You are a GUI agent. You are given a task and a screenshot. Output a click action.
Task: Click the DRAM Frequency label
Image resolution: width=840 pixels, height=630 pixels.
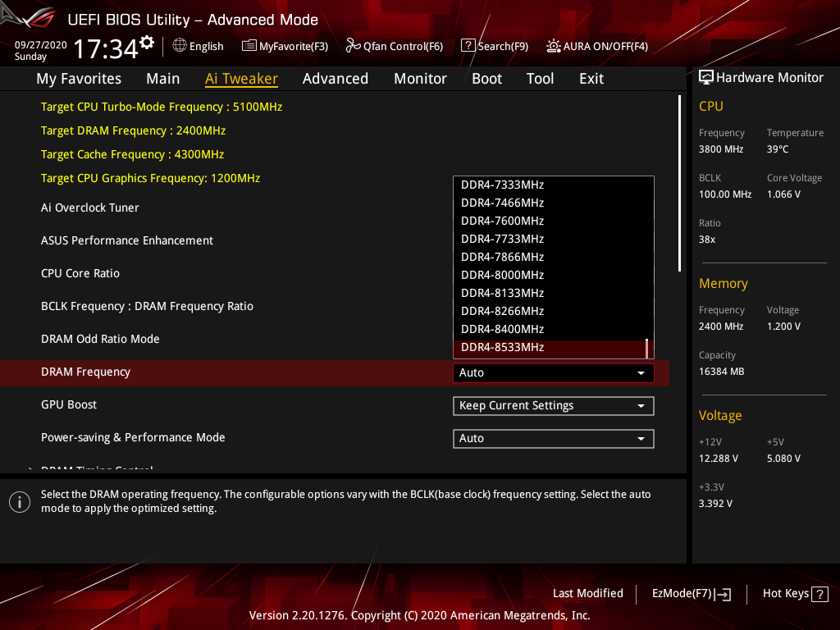(x=85, y=372)
